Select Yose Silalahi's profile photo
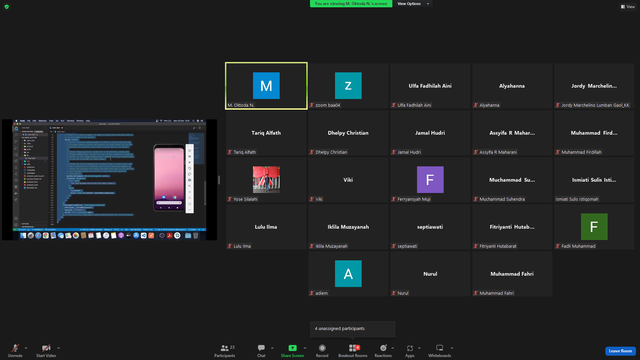This screenshot has height=360, width=640. 266,179
